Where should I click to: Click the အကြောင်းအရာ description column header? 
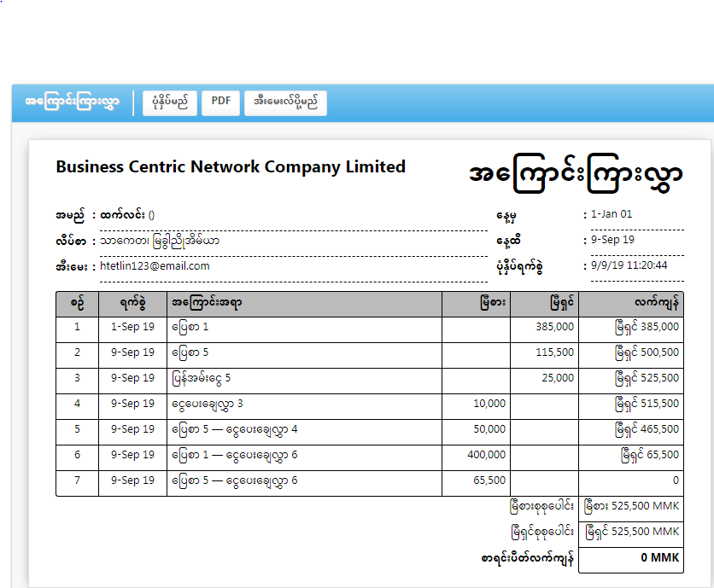click(304, 304)
